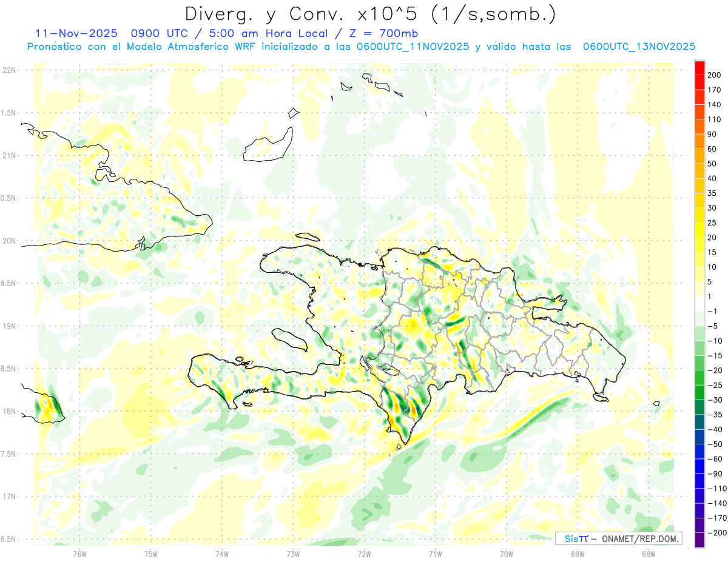Click the colorbar value '-15'
The width and height of the screenshot is (728, 562).
[x=715, y=356]
